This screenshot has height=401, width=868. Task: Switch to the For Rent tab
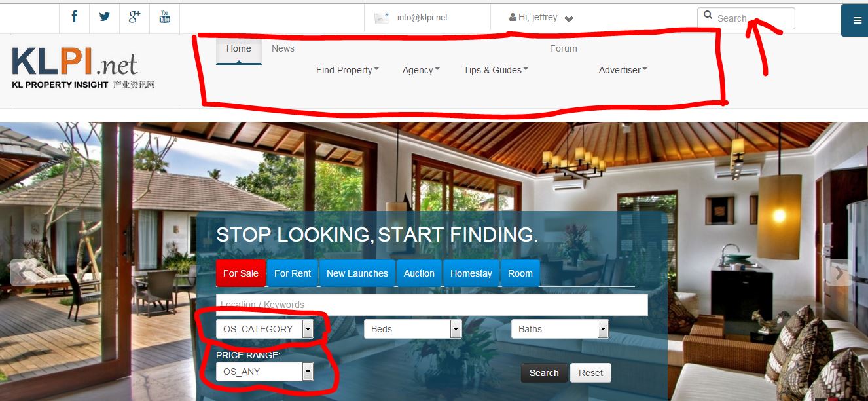(293, 273)
